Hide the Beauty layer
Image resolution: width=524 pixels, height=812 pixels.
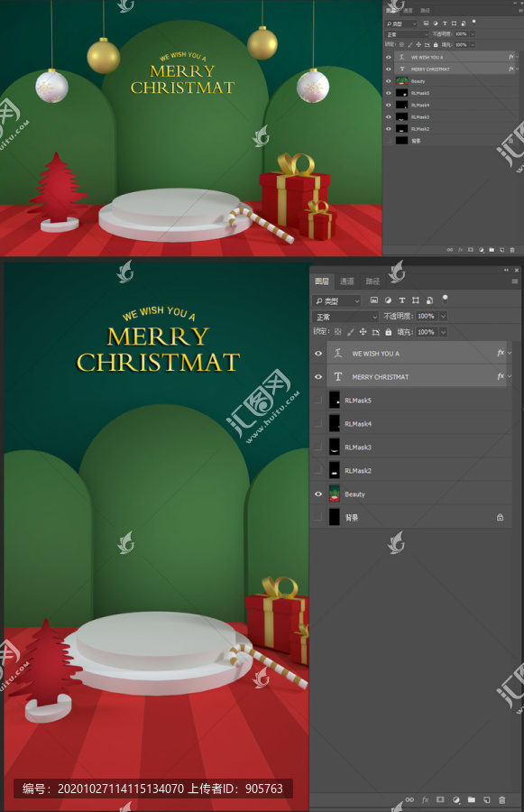tap(318, 494)
